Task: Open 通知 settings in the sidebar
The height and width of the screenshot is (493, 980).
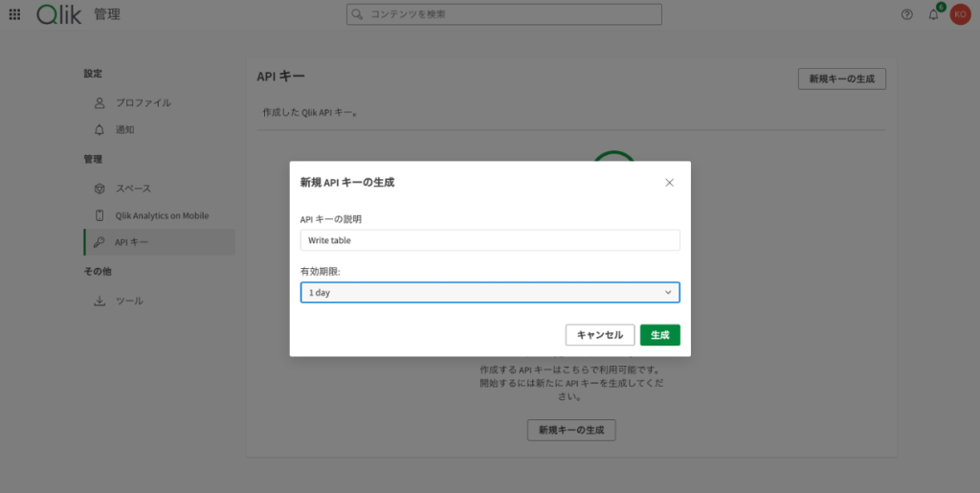Action: (x=125, y=129)
